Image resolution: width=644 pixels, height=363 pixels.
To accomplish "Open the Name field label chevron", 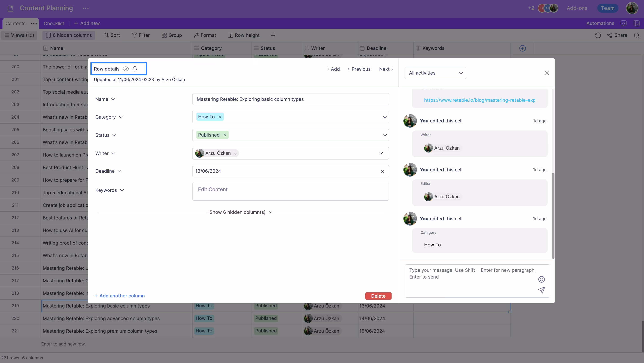I will click(x=113, y=99).
